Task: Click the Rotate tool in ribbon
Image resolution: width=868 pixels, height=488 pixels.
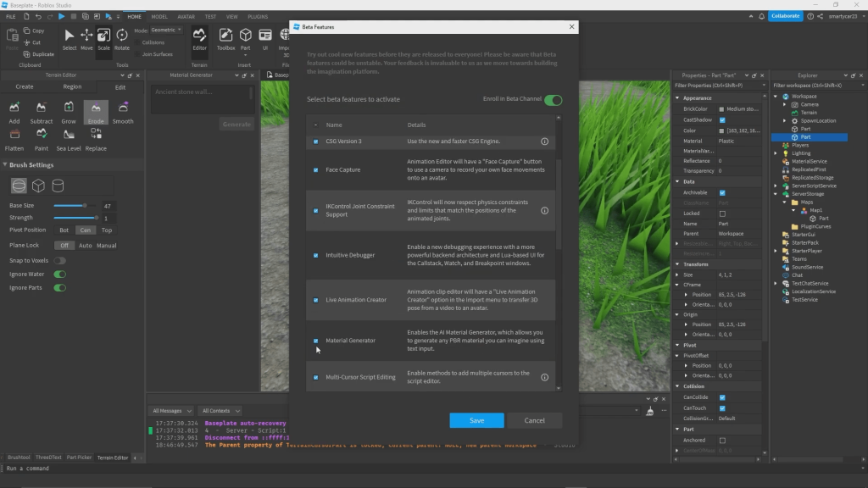Action: coord(122,39)
